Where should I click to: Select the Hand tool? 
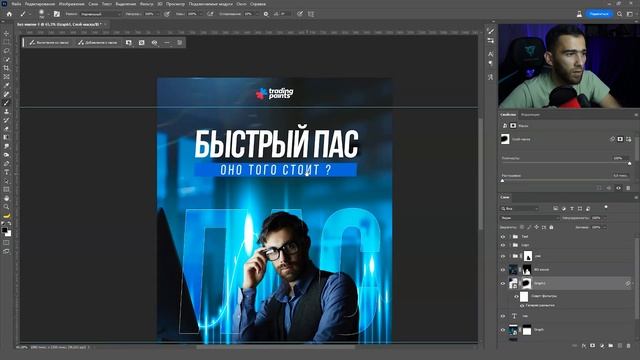pyautogui.click(x=6, y=198)
